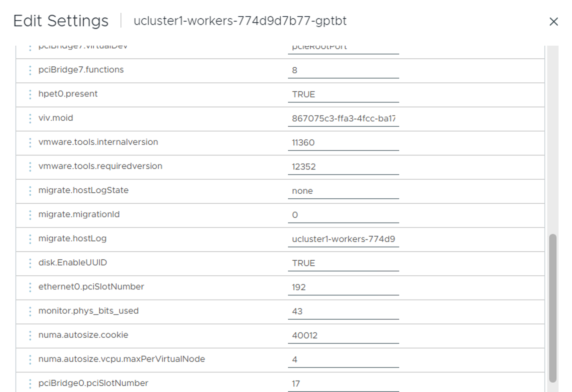Click the row handle beside vmware.tools.internalversion

click(30, 143)
